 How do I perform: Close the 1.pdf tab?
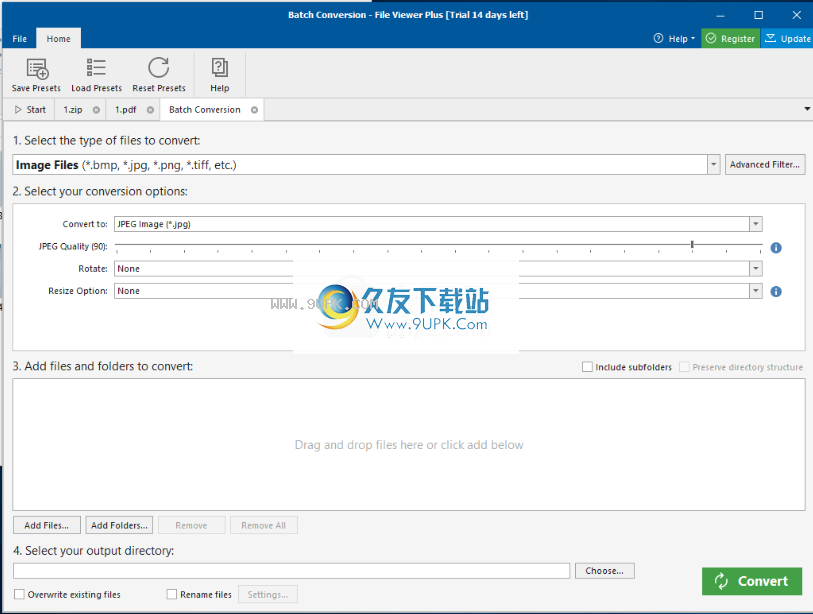(150, 110)
